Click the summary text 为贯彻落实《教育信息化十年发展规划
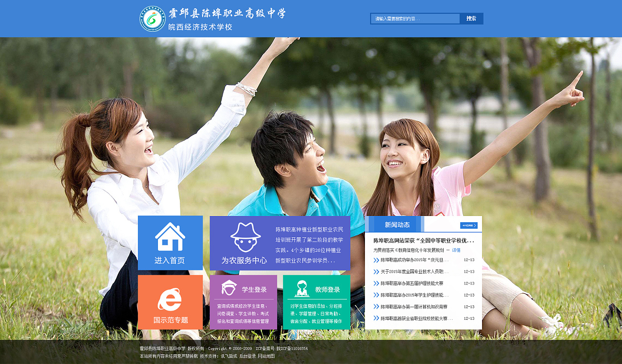The width and height of the screenshot is (622, 364). [x=409, y=250]
